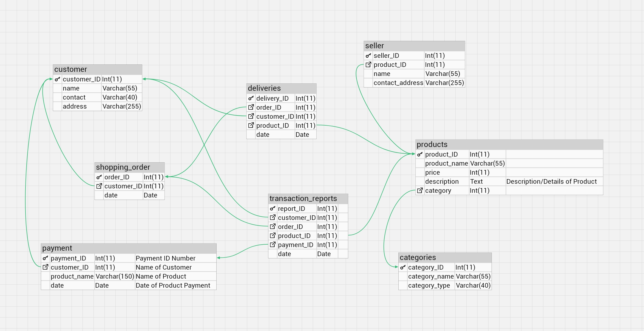Click primary key icon beside payment_ID in payment table
Screen dimensions: 644x331
[45, 258]
